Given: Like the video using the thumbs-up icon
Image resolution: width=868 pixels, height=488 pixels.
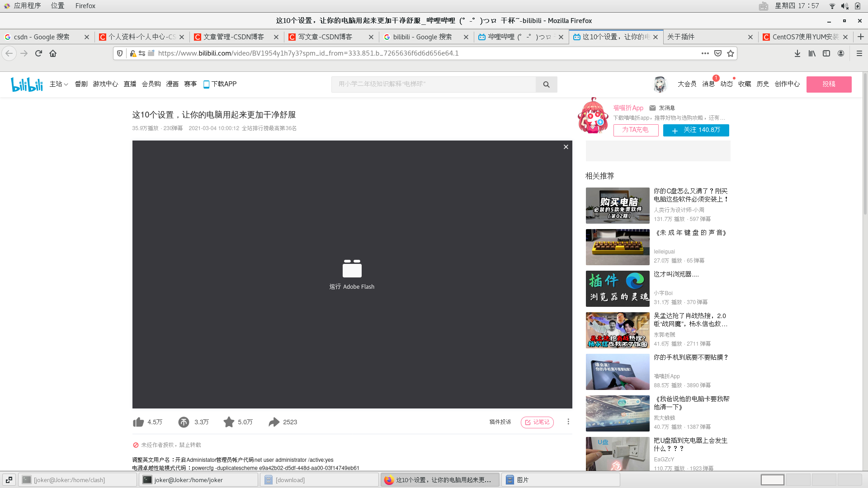Looking at the screenshot, I should (138, 422).
